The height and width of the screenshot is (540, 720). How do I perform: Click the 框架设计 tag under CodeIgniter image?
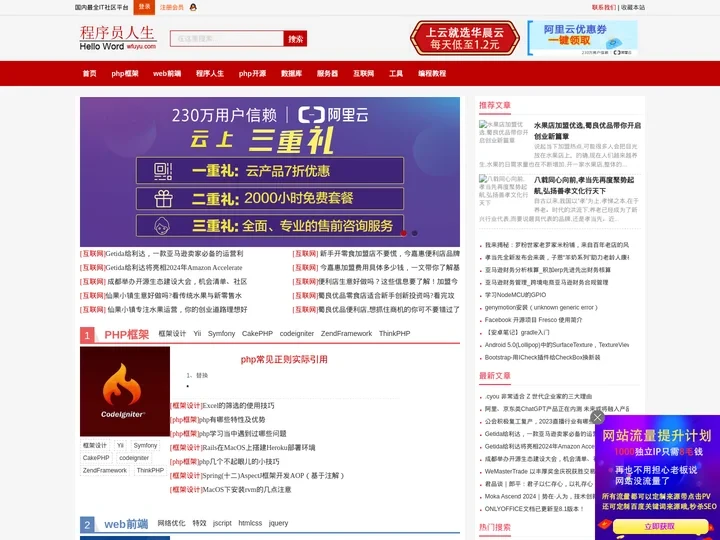pyautogui.click(x=95, y=445)
